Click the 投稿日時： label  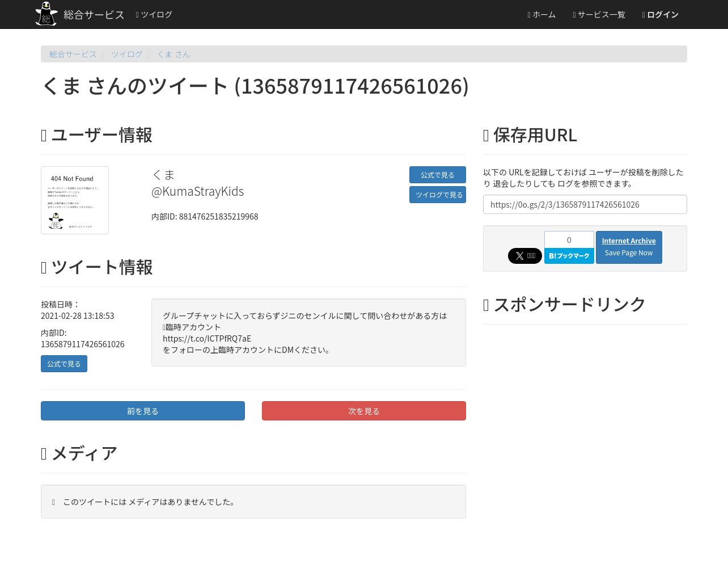61,304
